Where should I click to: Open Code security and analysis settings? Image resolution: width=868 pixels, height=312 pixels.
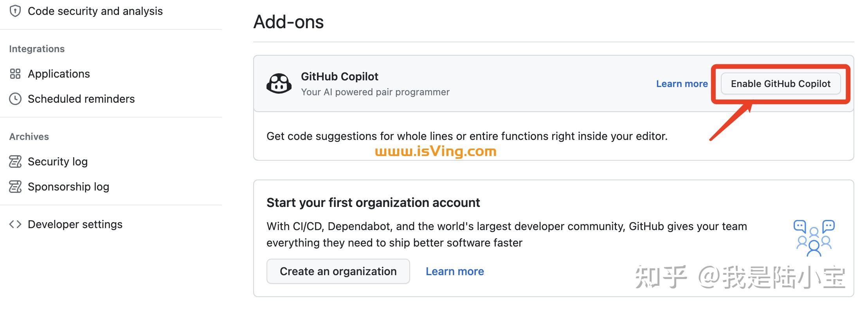click(x=95, y=11)
